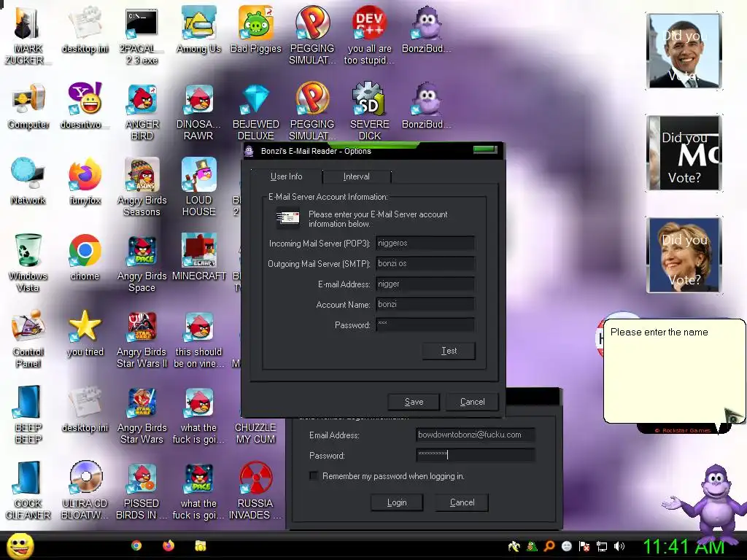Select the 'you tried' star icon
Viewport: 747px width, 560px height.
(x=85, y=333)
